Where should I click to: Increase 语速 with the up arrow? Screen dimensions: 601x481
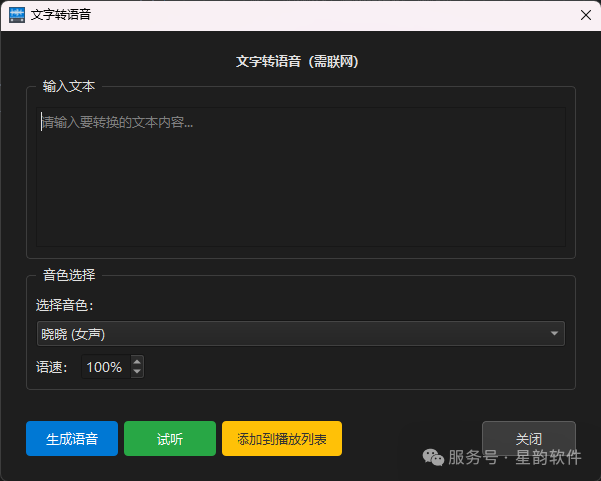click(x=137, y=361)
